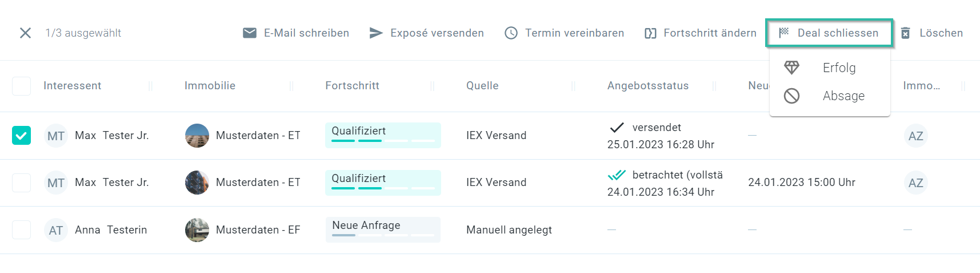
Task: Open the Deal schliessen dropdown
Action: (830, 33)
